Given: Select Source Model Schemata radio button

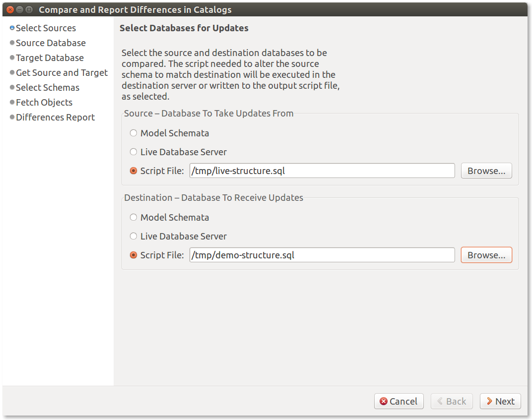Looking at the screenshot, I should (x=133, y=133).
